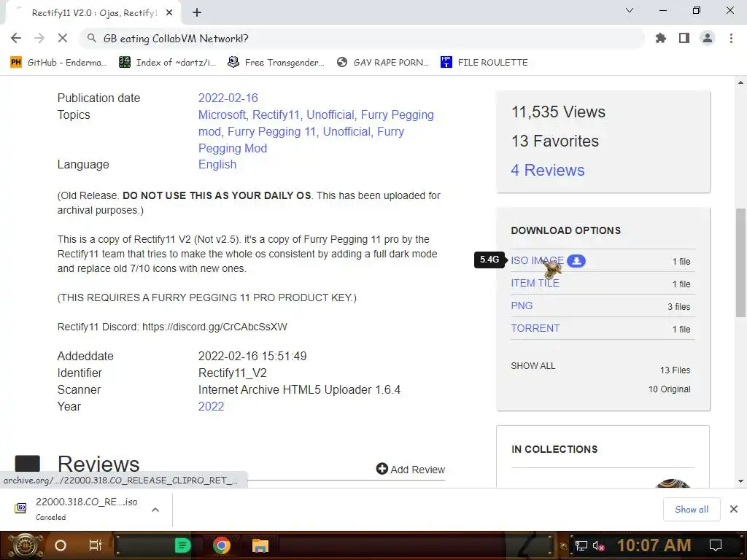This screenshot has width=747, height=560.
Task: Open the FILE ROULETTE bookmark
Action: [484, 63]
